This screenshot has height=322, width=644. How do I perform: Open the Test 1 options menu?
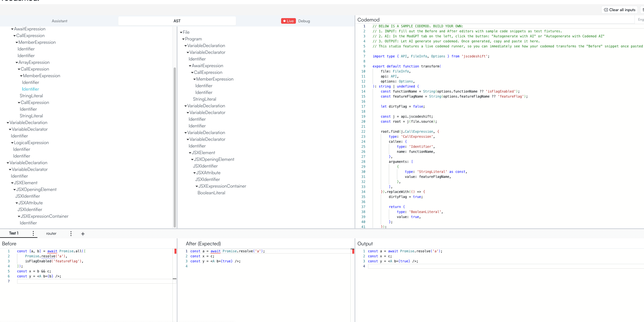click(33, 234)
